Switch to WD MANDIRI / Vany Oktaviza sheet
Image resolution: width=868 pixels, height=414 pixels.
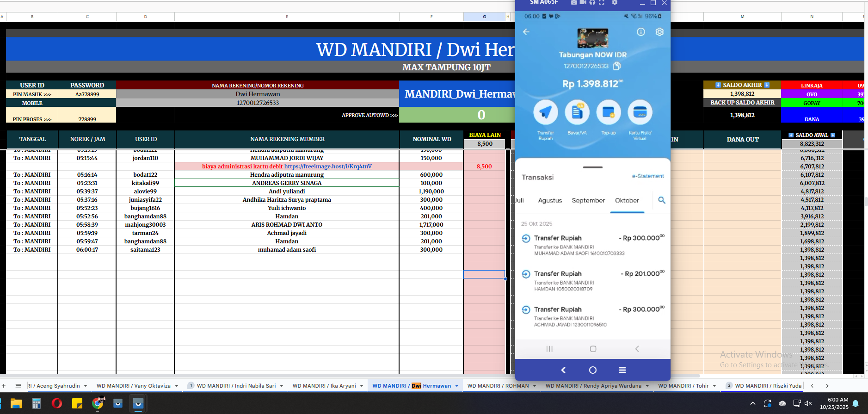pyautogui.click(x=134, y=386)
